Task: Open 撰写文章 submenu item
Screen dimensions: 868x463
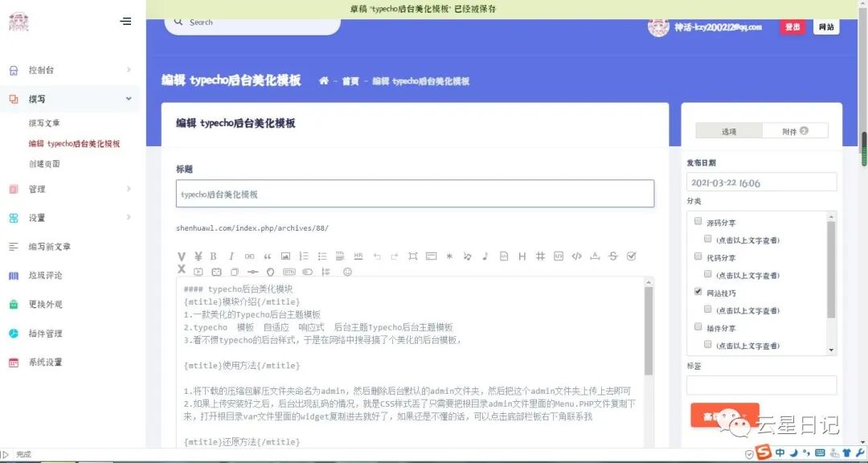Action: coord(44,123)
